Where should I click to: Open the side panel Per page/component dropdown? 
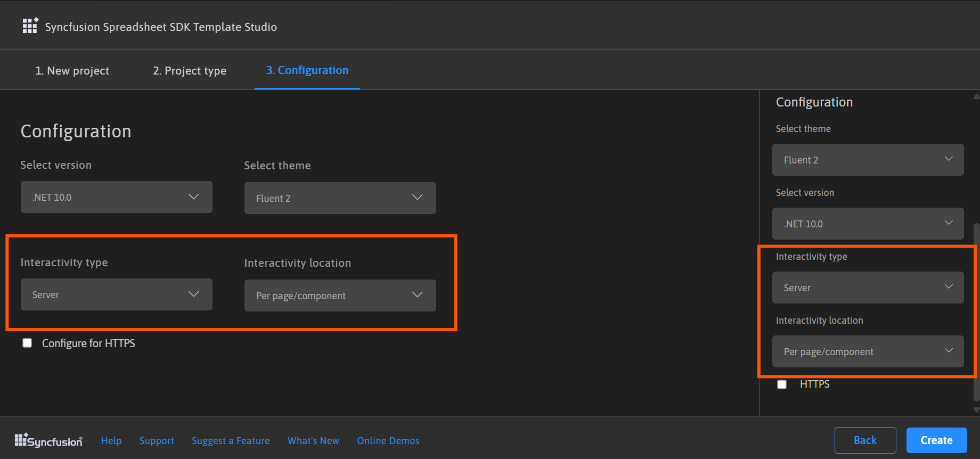[868, 351]
